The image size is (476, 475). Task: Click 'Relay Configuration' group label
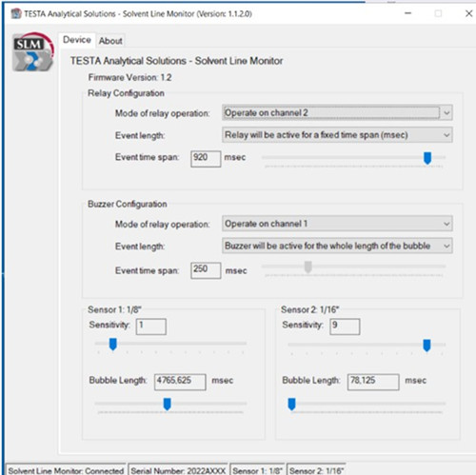click(126, 93)
